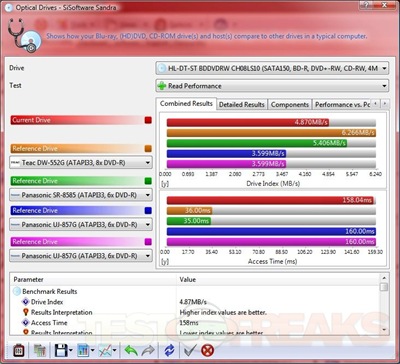This screenshot has height=364, width=400.
Task: Click the checkmark OK icon
Action: [189, 350]
